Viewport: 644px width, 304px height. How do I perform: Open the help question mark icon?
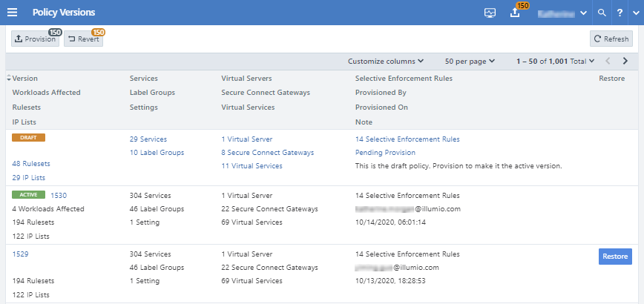tap(620, 13)
